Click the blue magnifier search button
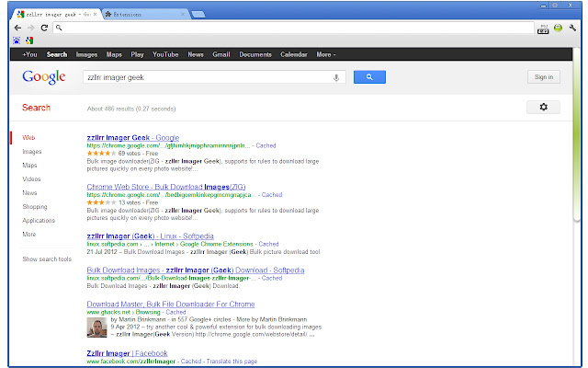 [x=369, y=77]
